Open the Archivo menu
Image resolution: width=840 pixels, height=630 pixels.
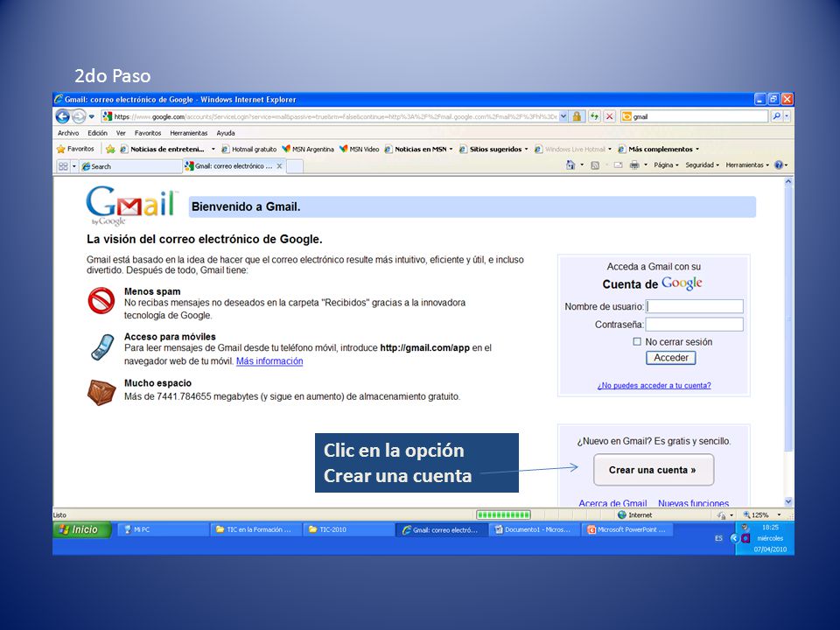tap(68, 133)
